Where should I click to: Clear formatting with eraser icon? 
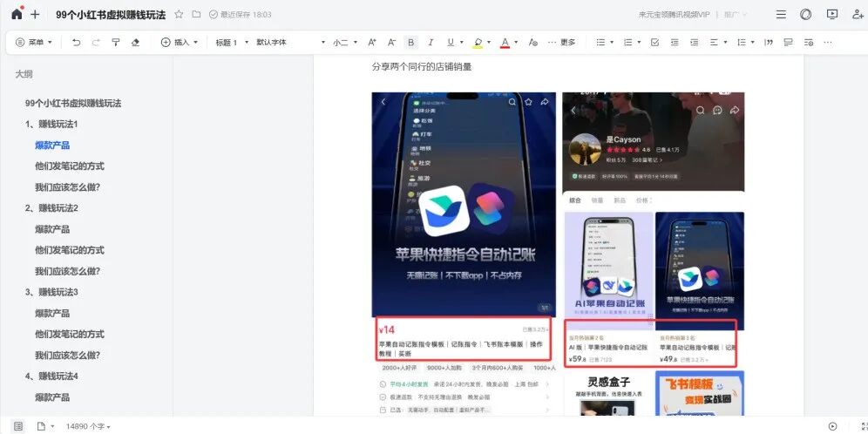pyautogui.click(x=135, y=42)
